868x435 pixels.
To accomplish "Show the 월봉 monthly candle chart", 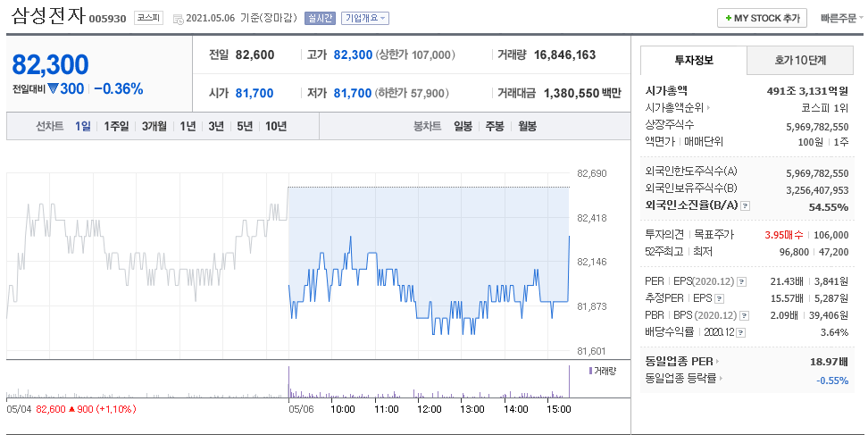I will click(x=527, y=126).
